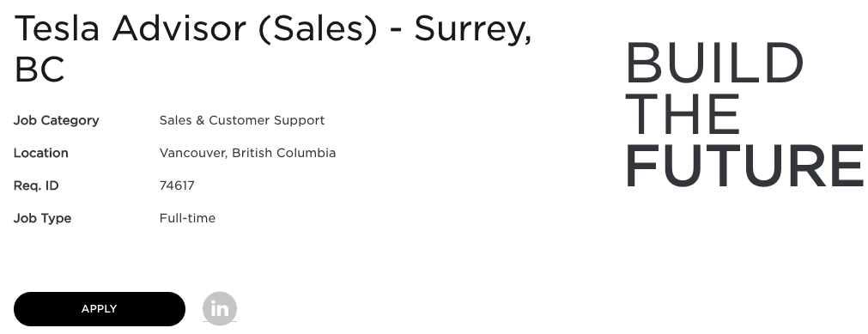The width and height of the screenshot is (868, 334).
Task: Click the word FUTURE in the slogan
Action: (x=744, y=166)
